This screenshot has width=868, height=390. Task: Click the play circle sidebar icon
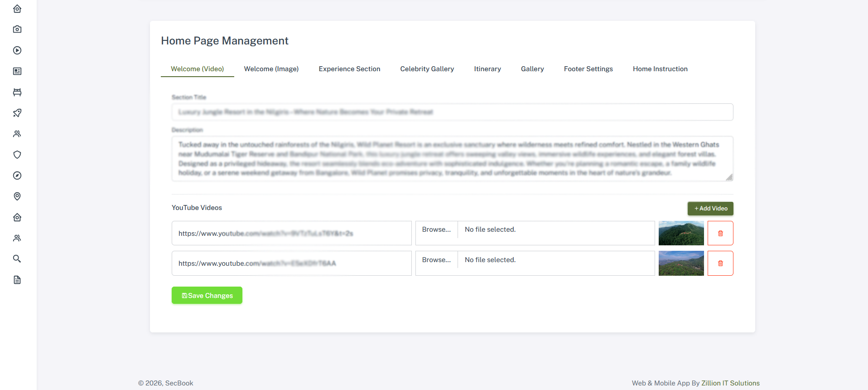[17, 50]
